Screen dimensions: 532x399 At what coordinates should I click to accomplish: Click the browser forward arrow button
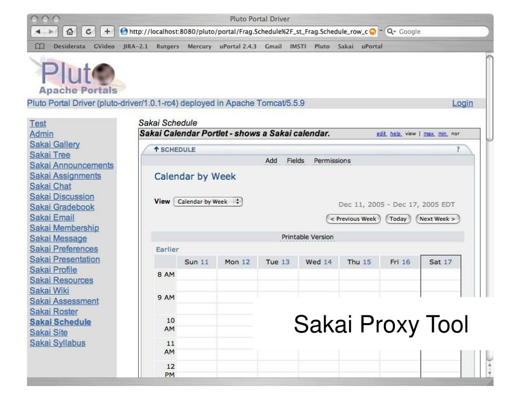pyautogui.click(x=51, y=32)
